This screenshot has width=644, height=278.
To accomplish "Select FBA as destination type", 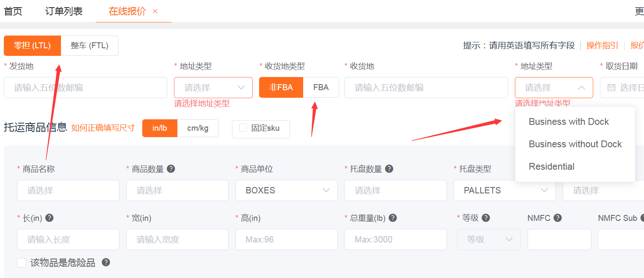I will [x=321, y=88].
